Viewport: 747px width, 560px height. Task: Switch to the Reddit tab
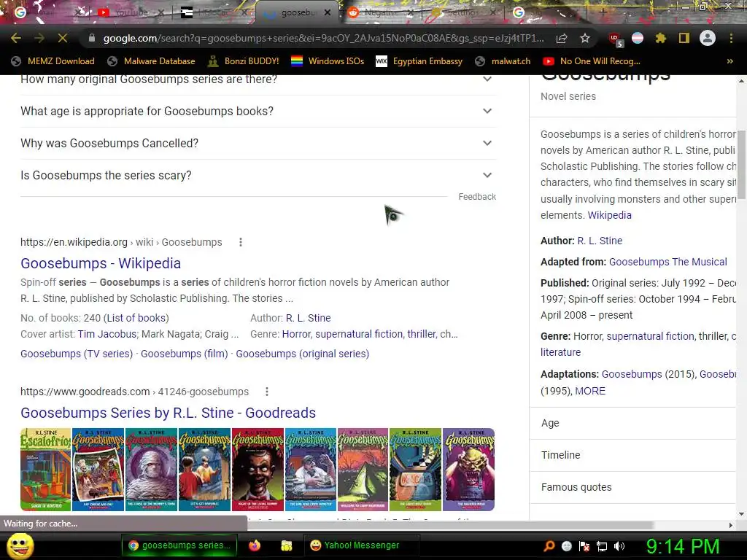point(381,12)
